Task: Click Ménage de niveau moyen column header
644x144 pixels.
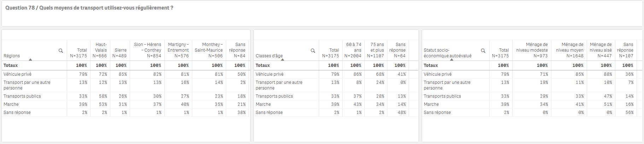Action: [x=569, y=50]
